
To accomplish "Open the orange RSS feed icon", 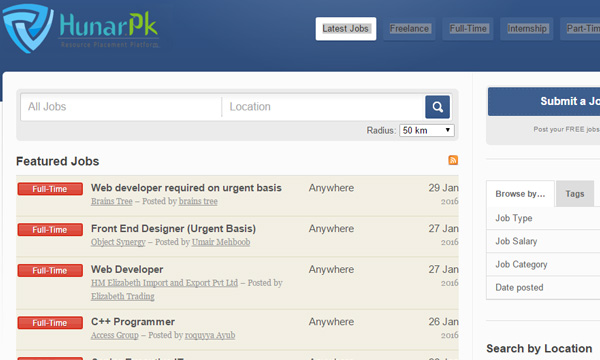I will 453,160.
